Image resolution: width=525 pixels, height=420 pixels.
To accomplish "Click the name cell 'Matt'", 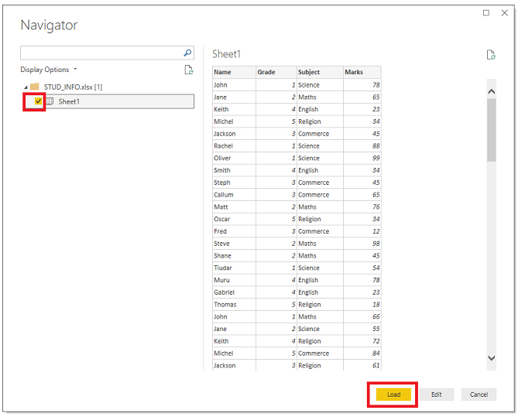I will pyautogui.click(x=234, y=207).
